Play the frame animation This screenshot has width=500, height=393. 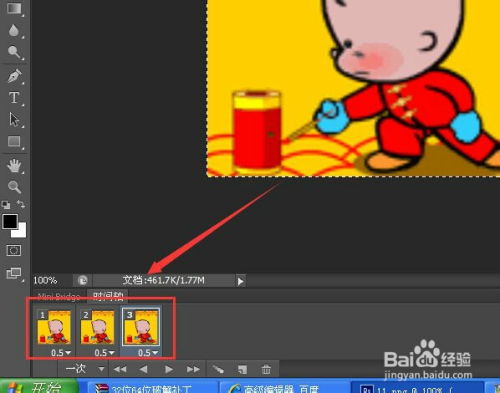click(169, 369)
